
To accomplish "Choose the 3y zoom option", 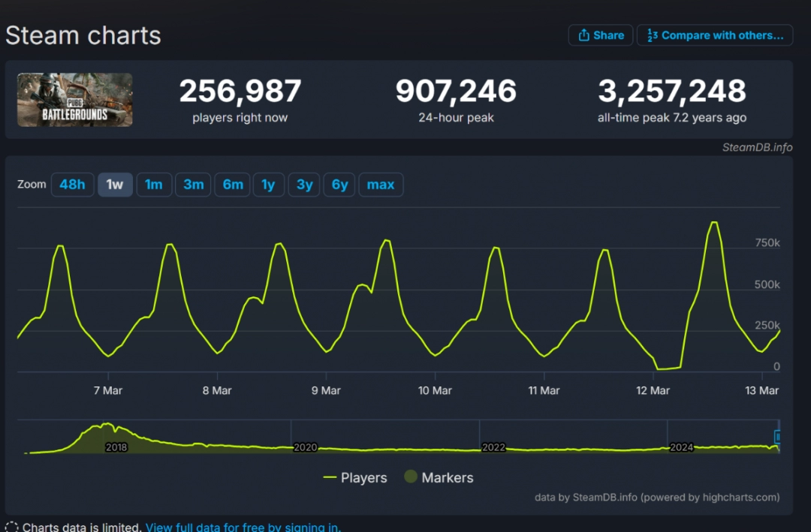I will (x=304, y=185).
